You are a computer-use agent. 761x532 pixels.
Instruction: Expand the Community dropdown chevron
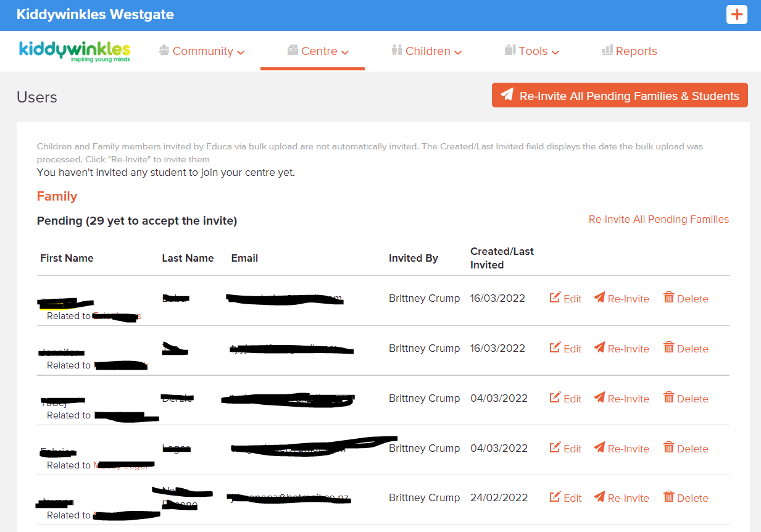[x=241, y=52]
